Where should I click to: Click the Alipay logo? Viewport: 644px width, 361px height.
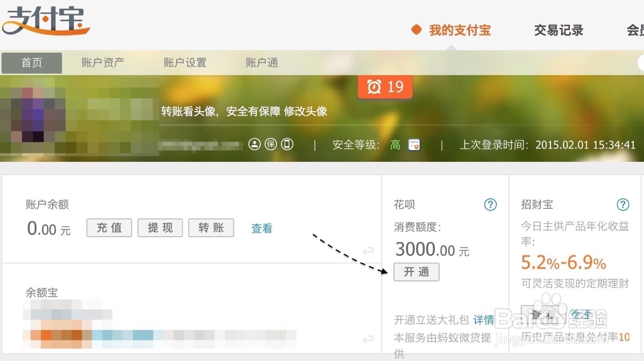click(46, 20)
